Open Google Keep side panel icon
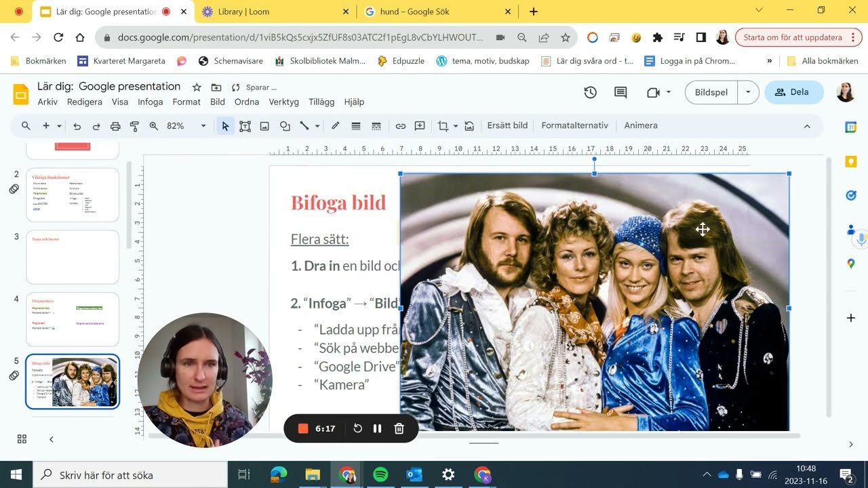This screenshot has height=488, width=868. click(x=851, y=161)
